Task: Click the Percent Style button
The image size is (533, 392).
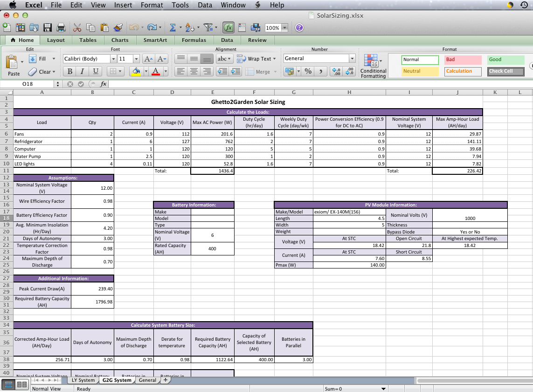Action: pos(308,71)
